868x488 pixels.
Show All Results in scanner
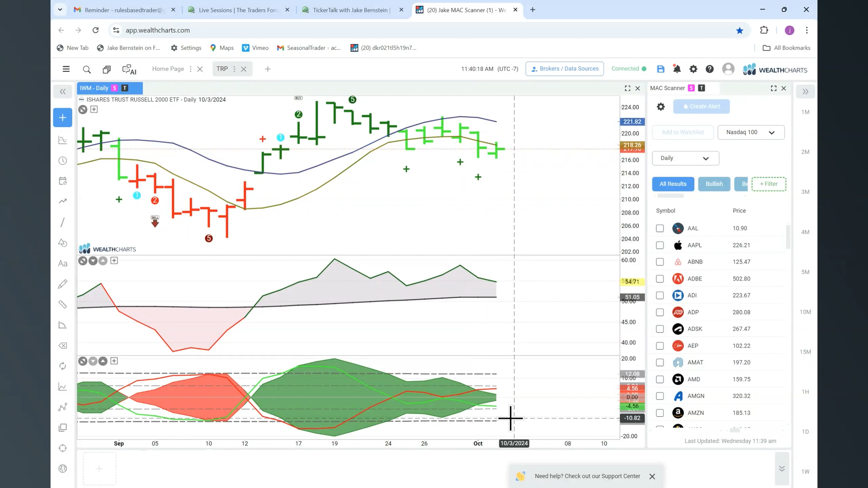coord(673,184)
